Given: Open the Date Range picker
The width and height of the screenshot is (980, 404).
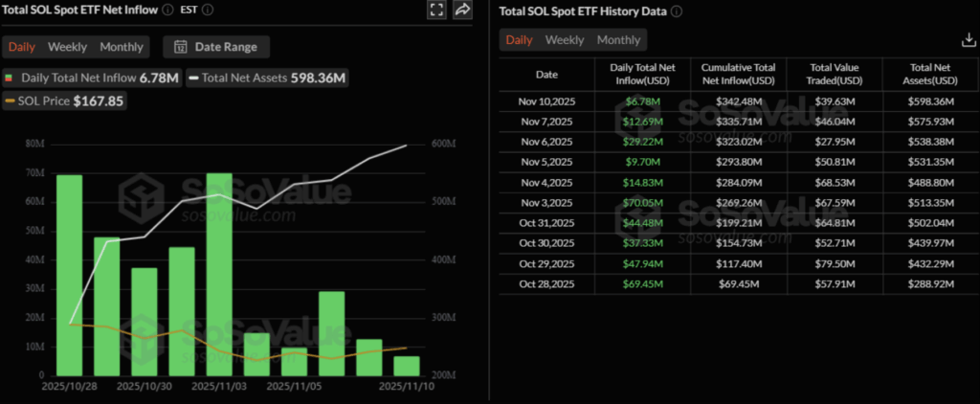Looking at the screenshot, I should pyautogui.click(x=216, y=47).
